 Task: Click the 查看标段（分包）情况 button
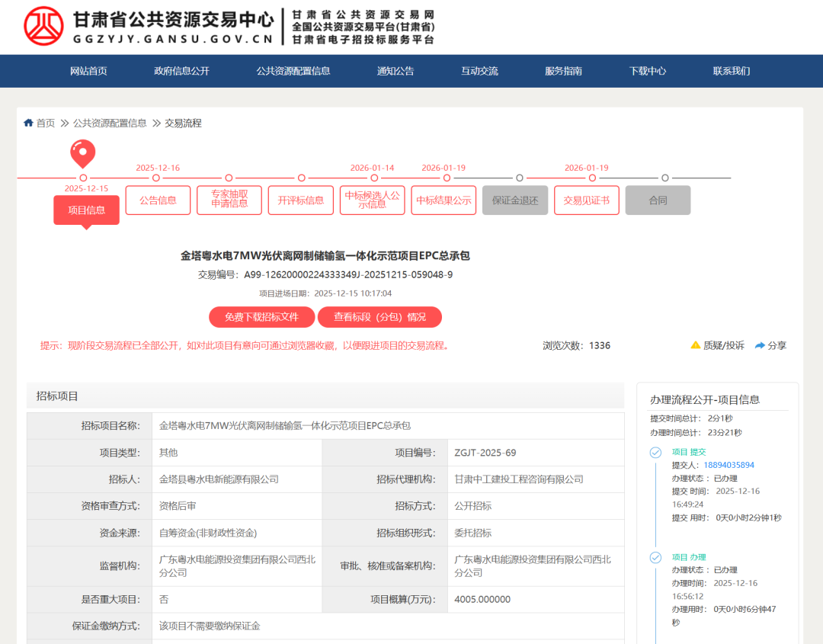(379, 317)
